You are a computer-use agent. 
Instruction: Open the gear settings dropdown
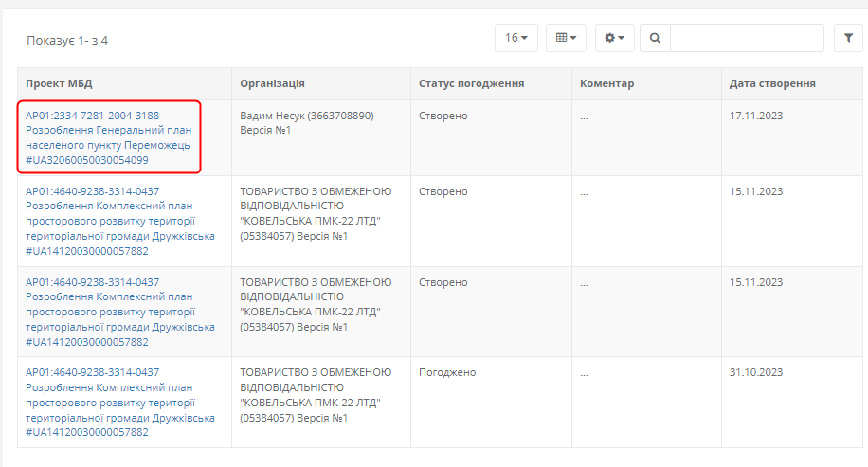click(614, 38)
